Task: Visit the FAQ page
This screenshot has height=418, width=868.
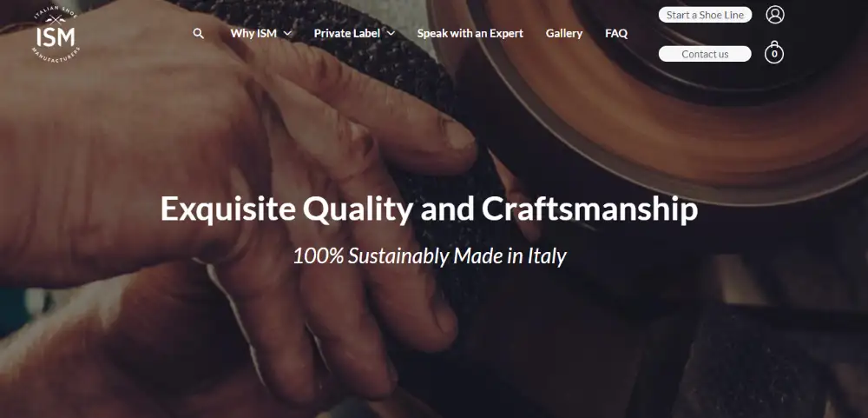Action: 616,33
